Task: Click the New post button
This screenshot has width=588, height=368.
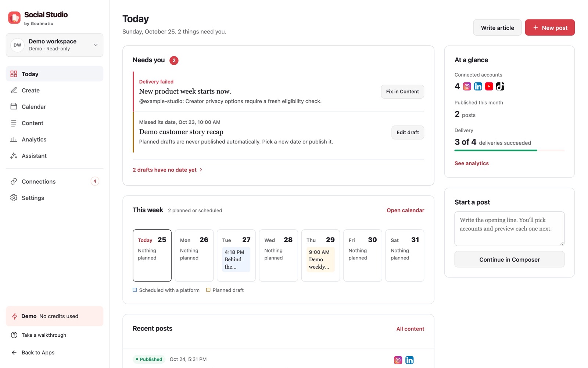Action: pos(549,28)
